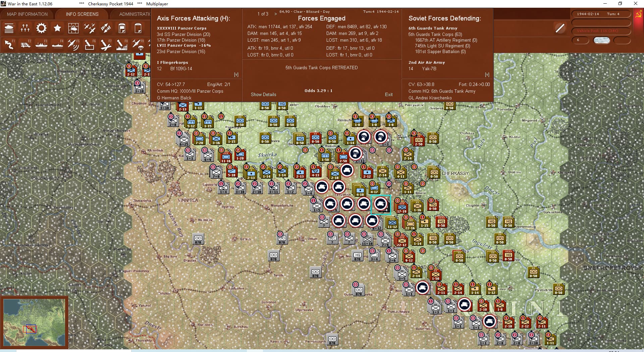Select air transport mode F9 icon
This screenshot has width=644, height=352.
click(x=138, y=44)
